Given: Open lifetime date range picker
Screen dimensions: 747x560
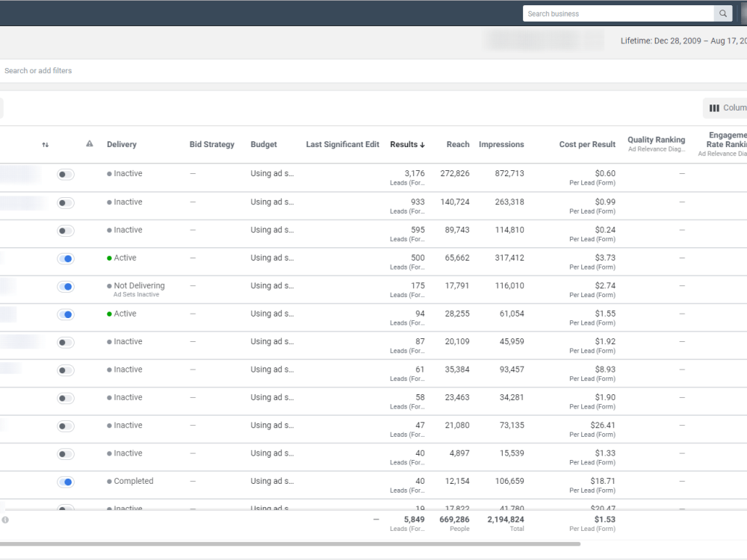Looking at the screenshot, I should click(684, 41).
